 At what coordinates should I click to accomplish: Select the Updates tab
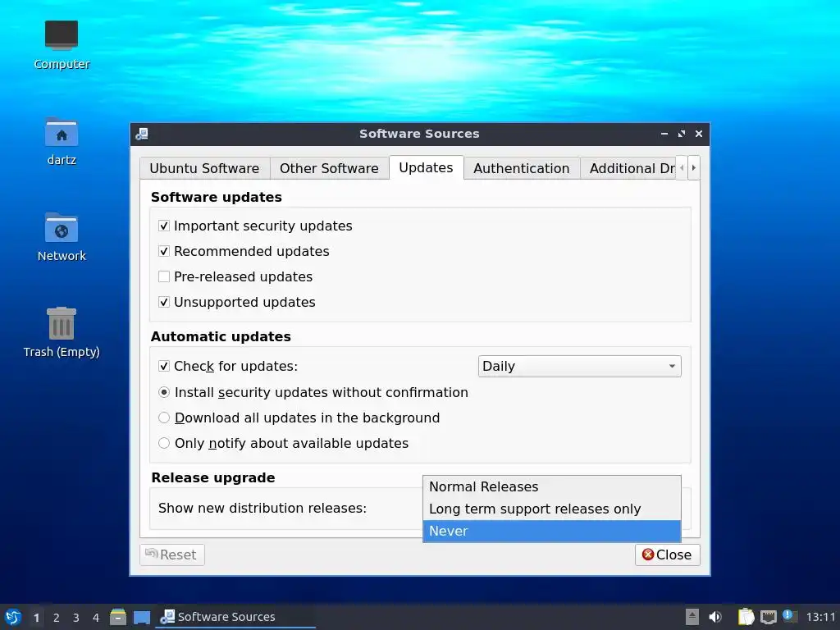426,167
